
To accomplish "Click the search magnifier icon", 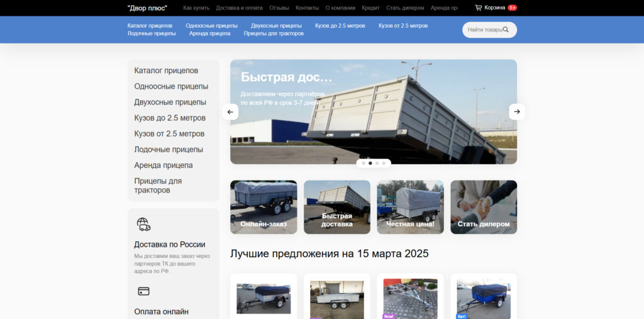I will click(x=506, y=30).
